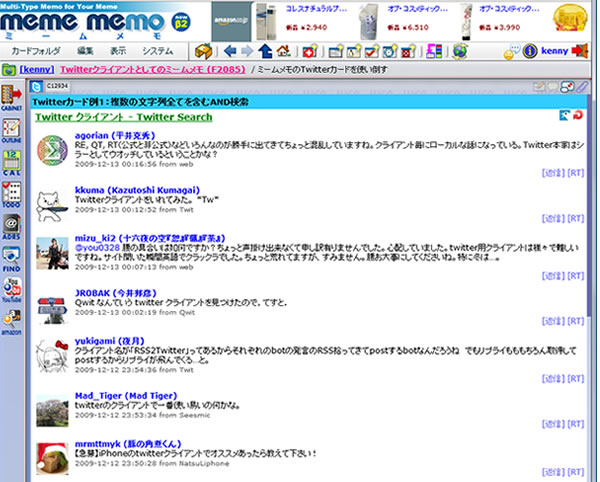Click the smiley chat bubble icon
The width and height of the screenshot is (600, 482).
point(512,52)
